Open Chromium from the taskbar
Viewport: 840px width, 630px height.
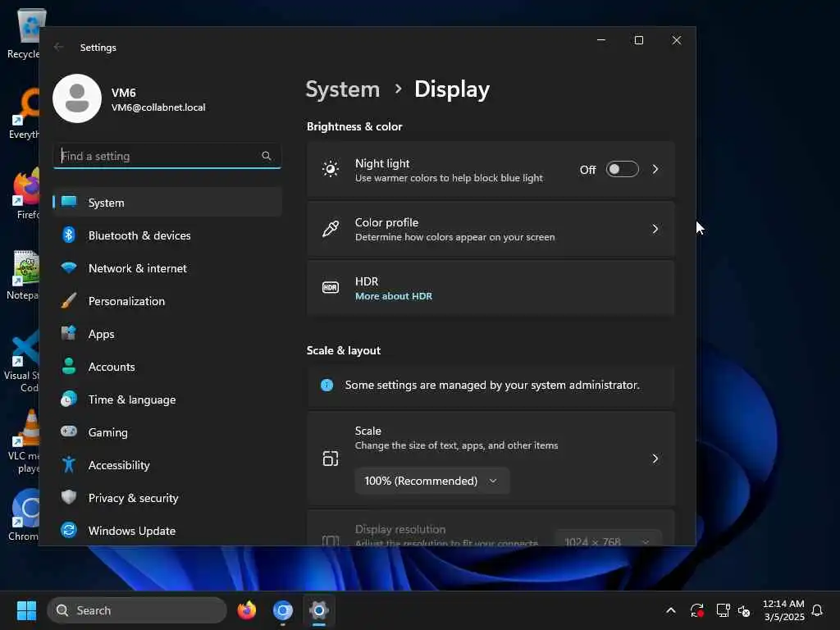tap(283, 610)
